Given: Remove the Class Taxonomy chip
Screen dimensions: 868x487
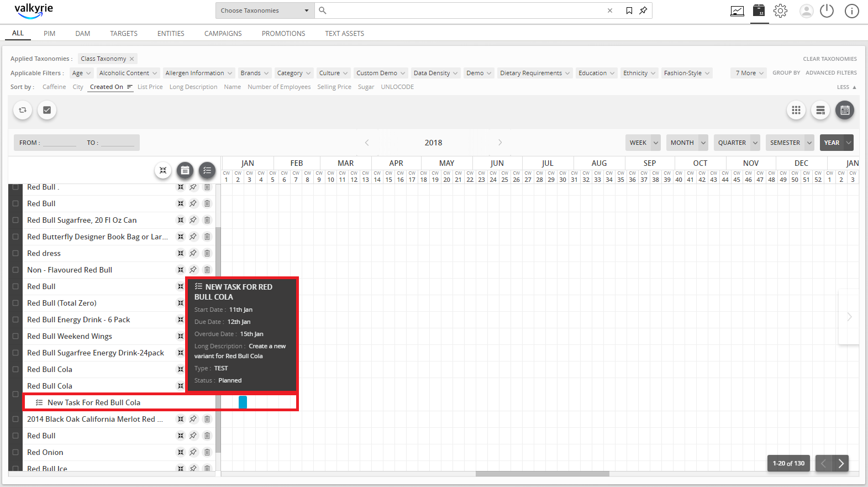Looking at the screenshot, I should click(x=131, y=59).
